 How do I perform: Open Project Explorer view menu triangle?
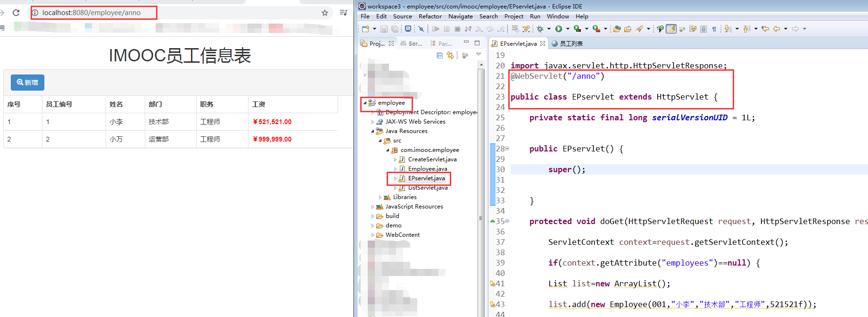[479, 54]
